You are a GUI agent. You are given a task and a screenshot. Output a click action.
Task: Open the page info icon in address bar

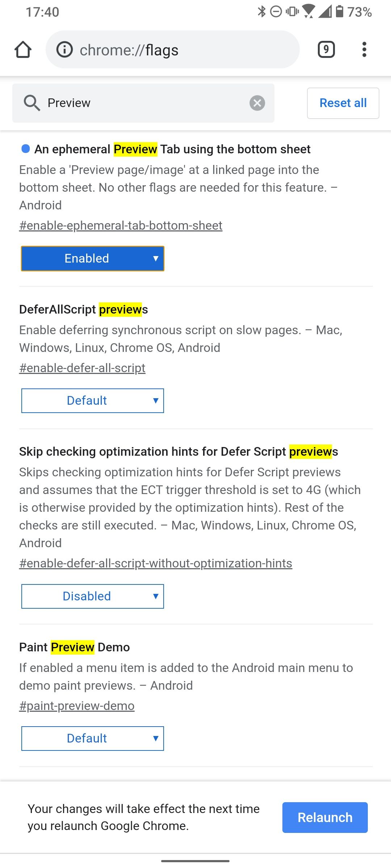tap(64, 50)
